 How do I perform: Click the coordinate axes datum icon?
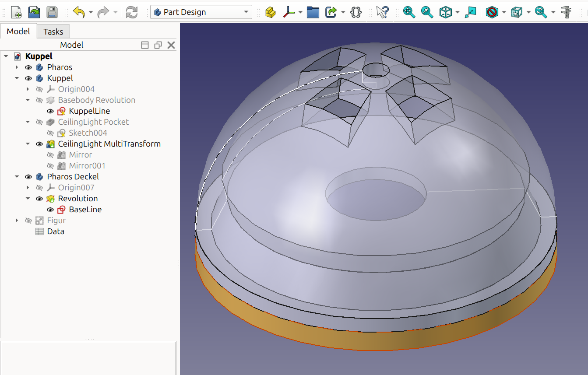coord(289,12)
